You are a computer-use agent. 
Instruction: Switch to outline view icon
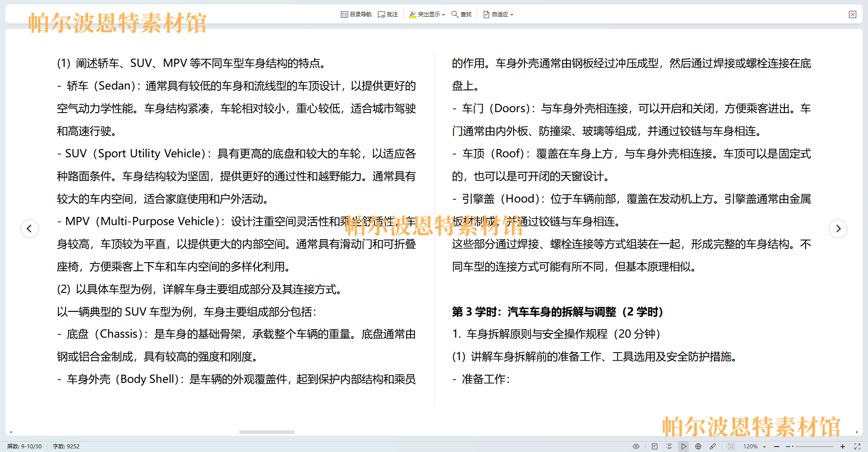pyautogui.click(x=669, y=446)
